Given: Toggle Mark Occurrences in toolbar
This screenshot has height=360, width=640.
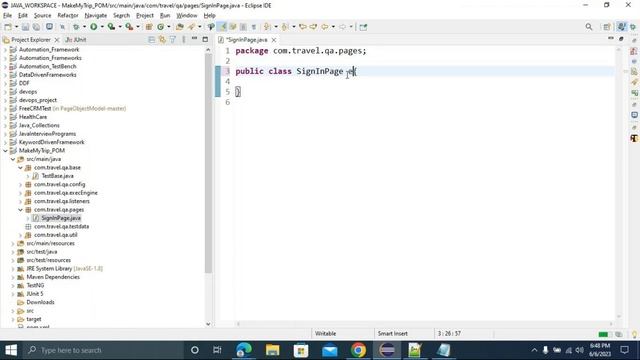Looking at the screenshot, I should click(x=222, y=27).
